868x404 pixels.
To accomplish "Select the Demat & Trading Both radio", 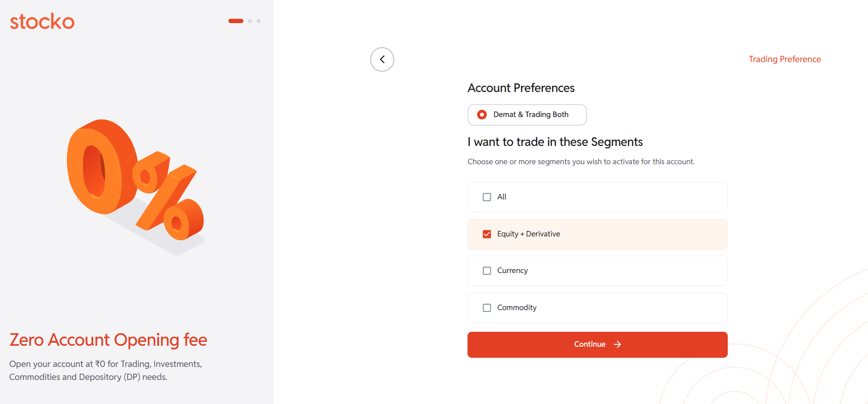I will (482, 115).
